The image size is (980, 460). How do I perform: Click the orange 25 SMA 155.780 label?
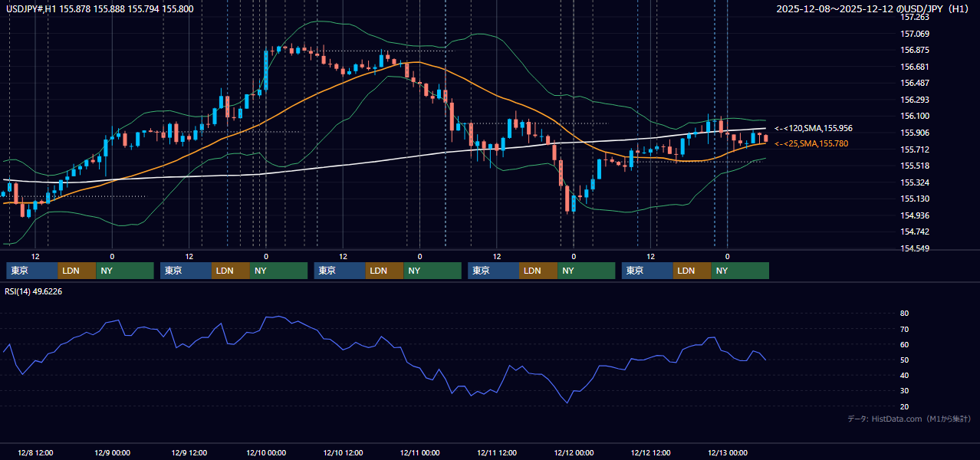click(811, 143)
